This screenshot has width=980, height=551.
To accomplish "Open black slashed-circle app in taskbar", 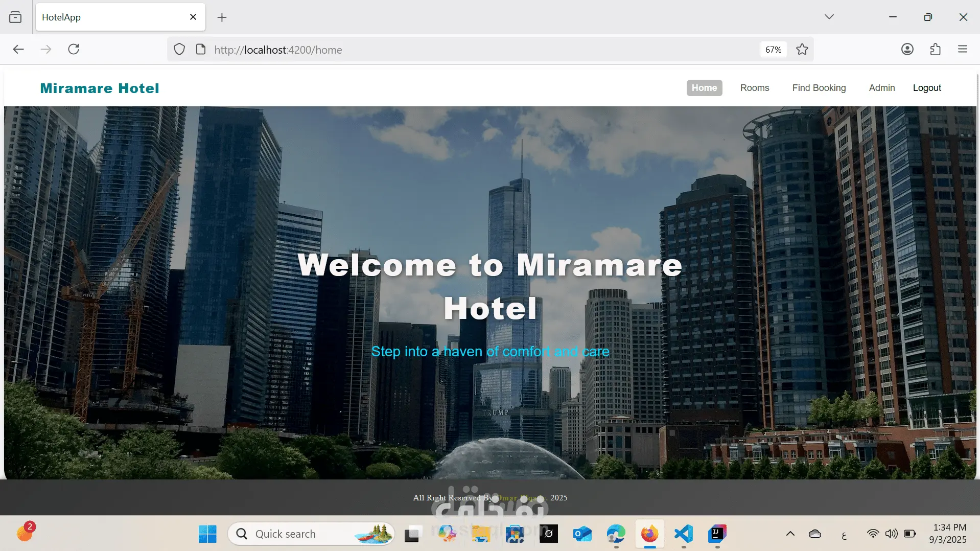I will (548, 534).
